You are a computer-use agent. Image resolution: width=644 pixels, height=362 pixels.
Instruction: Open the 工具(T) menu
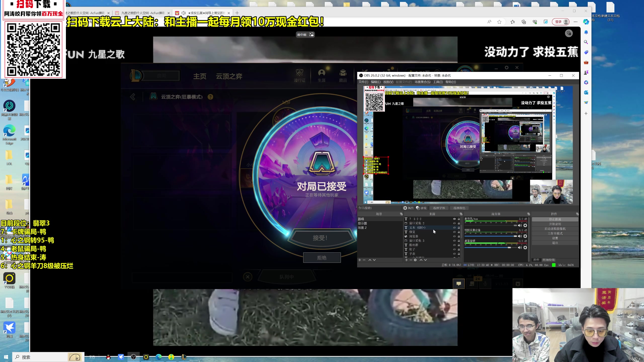[438, 82]
